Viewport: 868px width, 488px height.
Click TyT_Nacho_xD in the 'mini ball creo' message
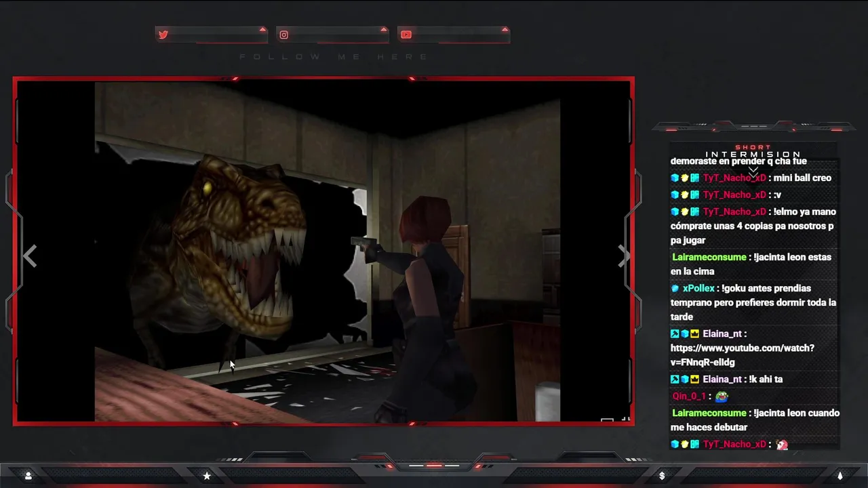click(734, 178)
